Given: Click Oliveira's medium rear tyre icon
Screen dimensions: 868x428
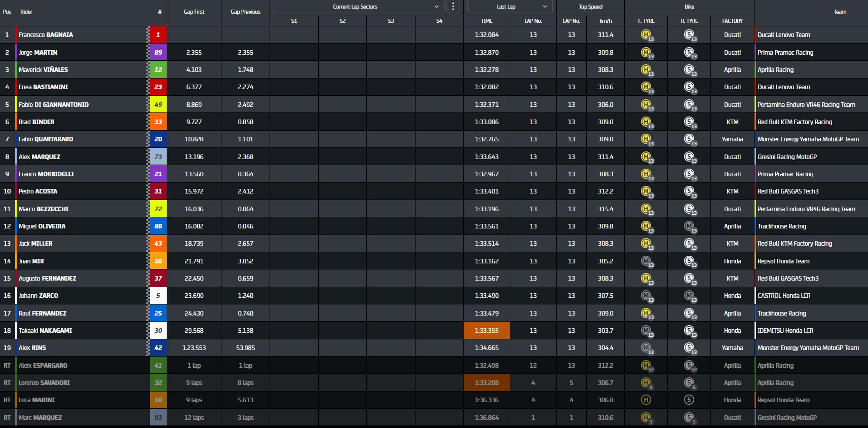Looking at the screenshot, I should (689, 226).
